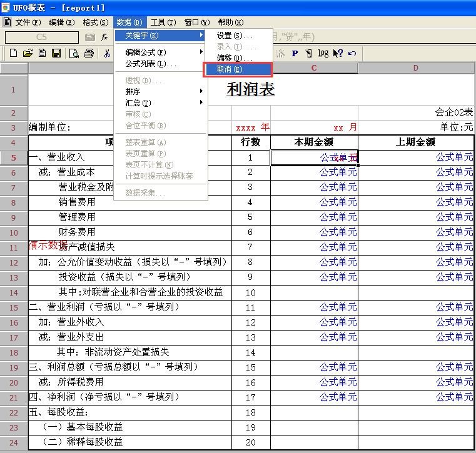Click the New file toolbar icon
The width and height of the screenshot is (476, 453).
pos(13,54)
